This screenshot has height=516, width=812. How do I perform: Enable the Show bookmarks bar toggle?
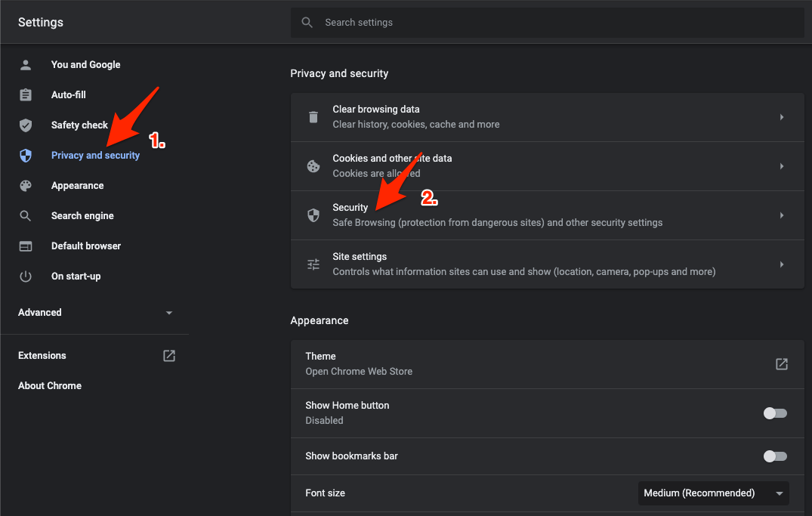tap(775, 456)
